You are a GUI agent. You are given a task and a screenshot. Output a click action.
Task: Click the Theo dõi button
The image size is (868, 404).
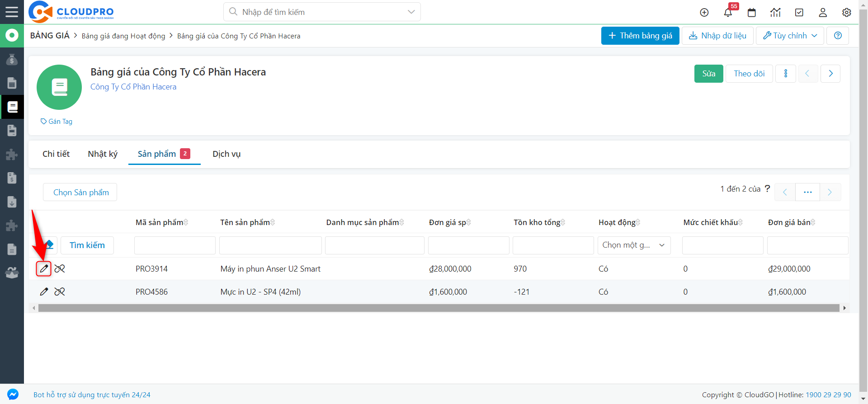(x=749, y=74)
